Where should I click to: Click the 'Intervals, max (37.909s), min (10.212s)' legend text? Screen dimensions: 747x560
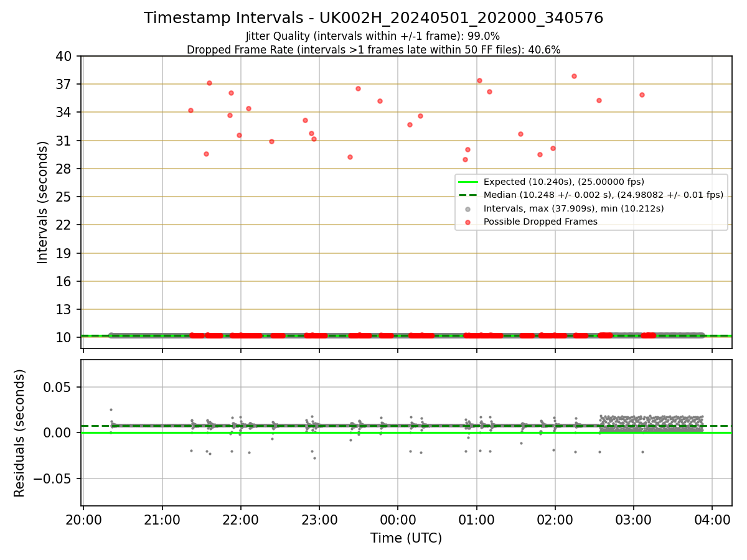click(x=574, y=208)
